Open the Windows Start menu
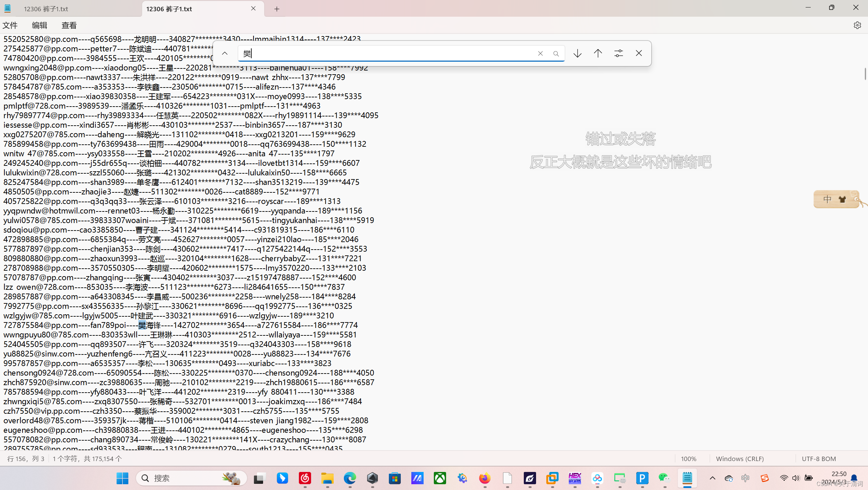Screen dimensions: 868x490 [x=122, y=478]
